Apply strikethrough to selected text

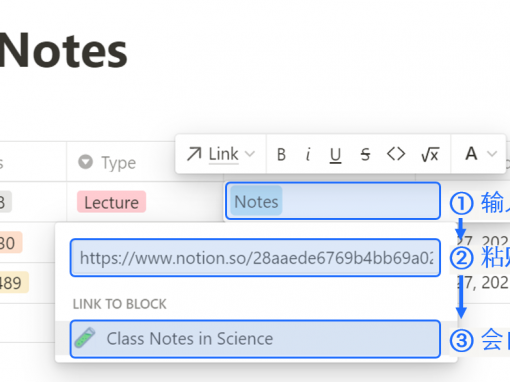click(x=365, y=155)
